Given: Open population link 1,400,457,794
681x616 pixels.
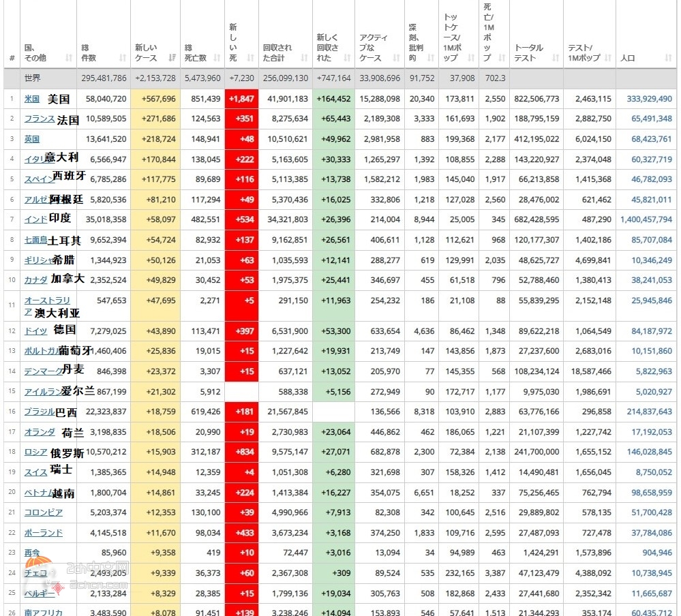Looking at the screenshot, I should point(646,219).
